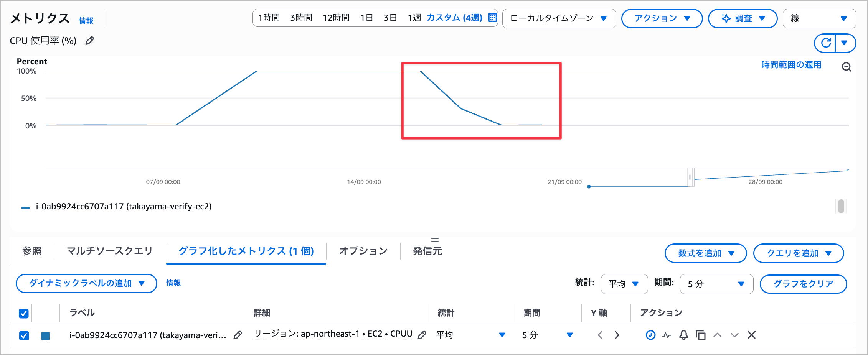Open the calendar icon beside カスタム (4週)
The height and width of the screenshot is (355, 868).
click(493, 18)
